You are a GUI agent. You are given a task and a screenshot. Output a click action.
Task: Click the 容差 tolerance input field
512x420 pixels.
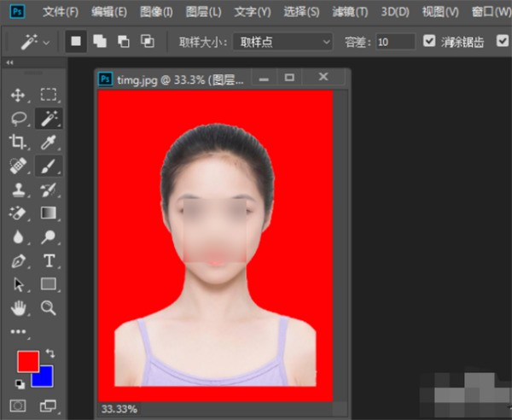[x=394, y=41]
